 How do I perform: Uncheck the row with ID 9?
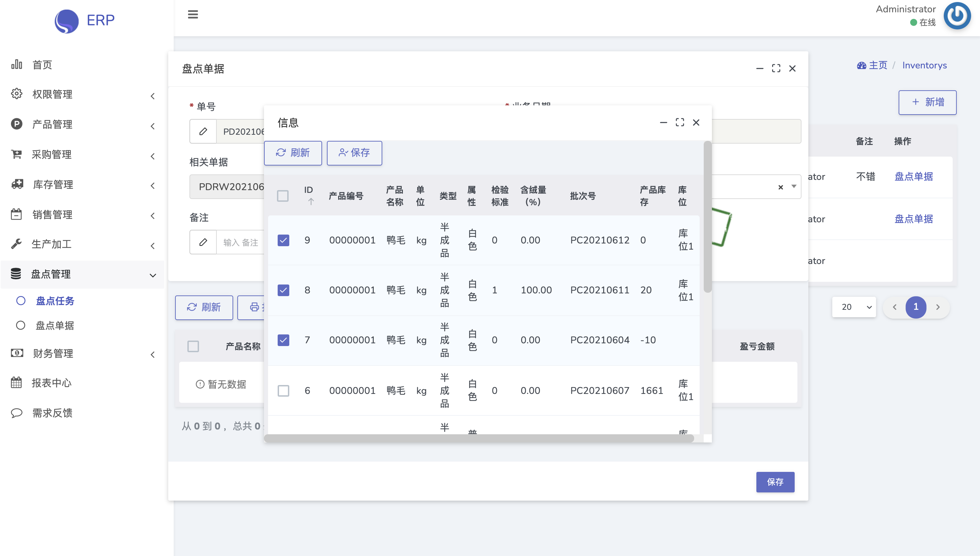click(283, 240)
